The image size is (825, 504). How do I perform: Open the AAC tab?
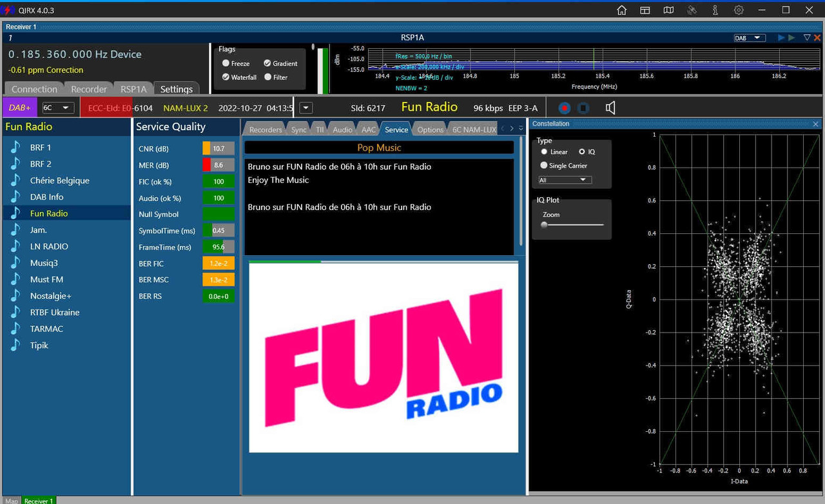tap(368, 130)
